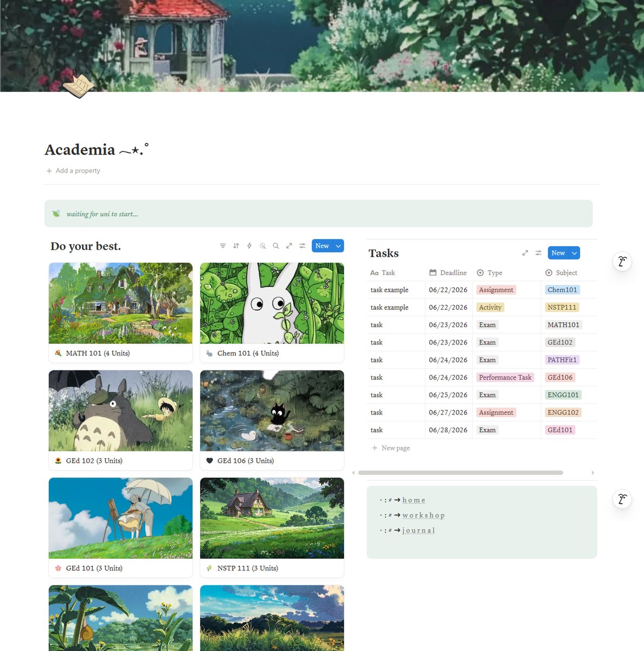644x651 pixels.
Task: Open Tasks view settings sliders icon
Action: [538, 253]
